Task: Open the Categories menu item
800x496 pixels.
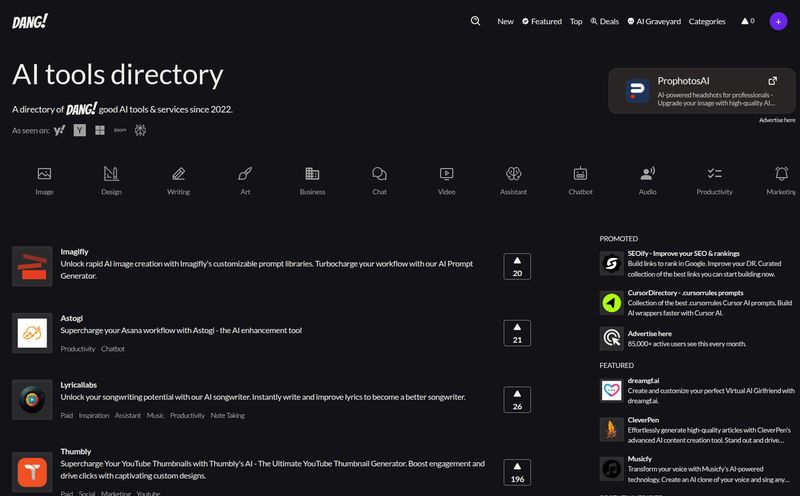Action: (707, 21)
